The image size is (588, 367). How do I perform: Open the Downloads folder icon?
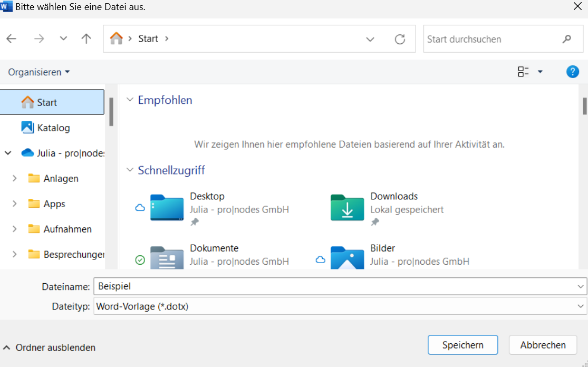point(347,207)
